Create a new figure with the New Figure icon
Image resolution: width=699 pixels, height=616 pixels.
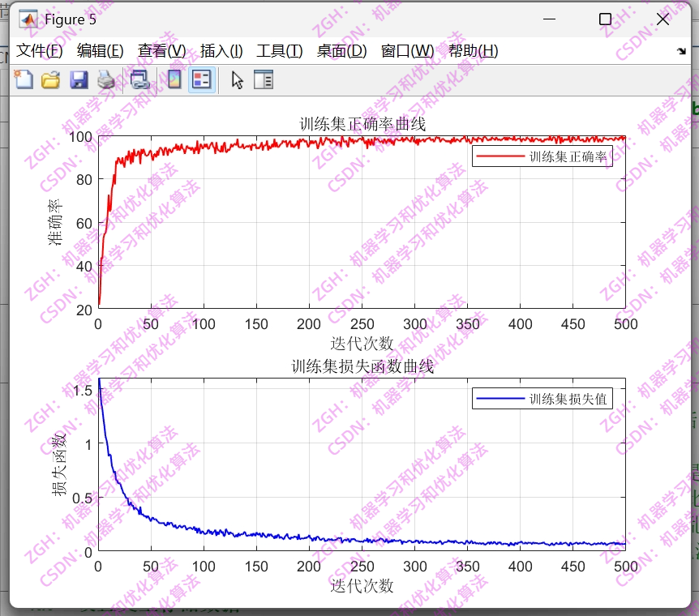pos(24,79)
